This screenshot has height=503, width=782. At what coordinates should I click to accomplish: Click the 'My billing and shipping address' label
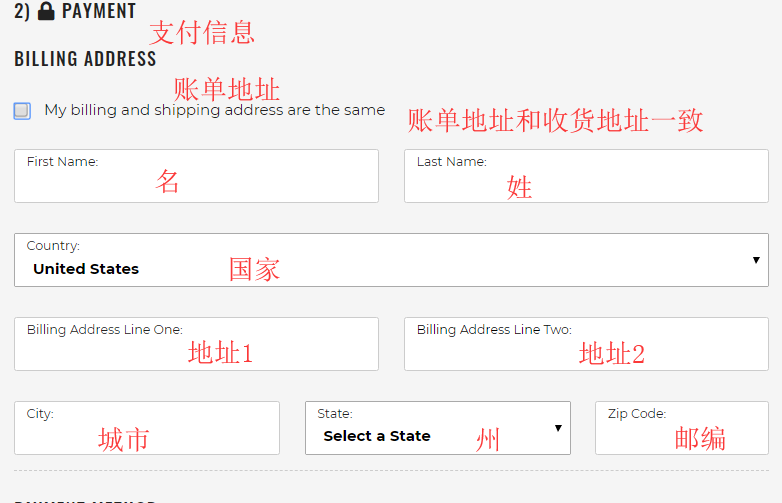[x=214, y=110]
